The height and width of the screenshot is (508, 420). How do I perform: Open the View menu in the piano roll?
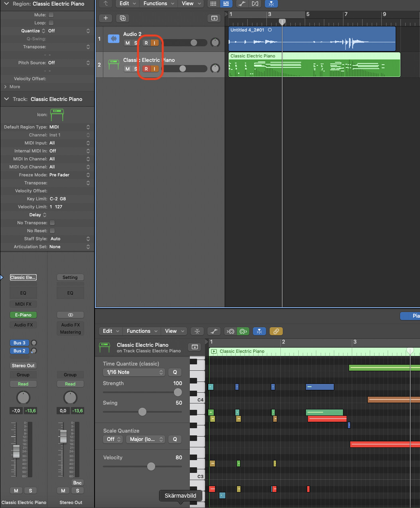tap(175, 331)
